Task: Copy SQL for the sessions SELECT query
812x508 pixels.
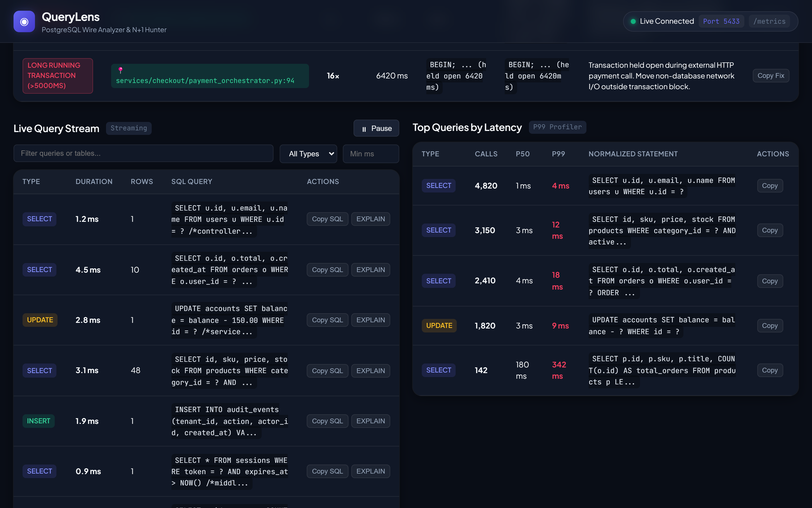Action: (x=327, y=471)
